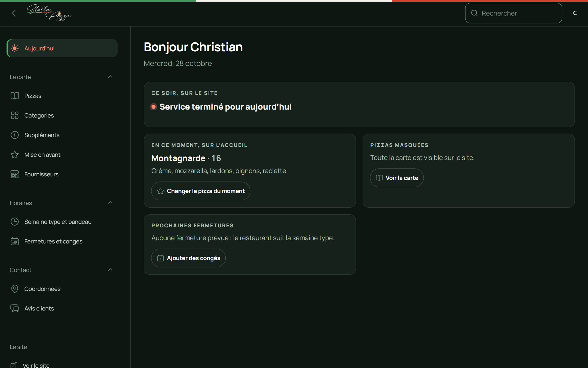588x368 pixels.
Task: Click the PROCHAINES FERMETURES card heading
Action: 192,225
